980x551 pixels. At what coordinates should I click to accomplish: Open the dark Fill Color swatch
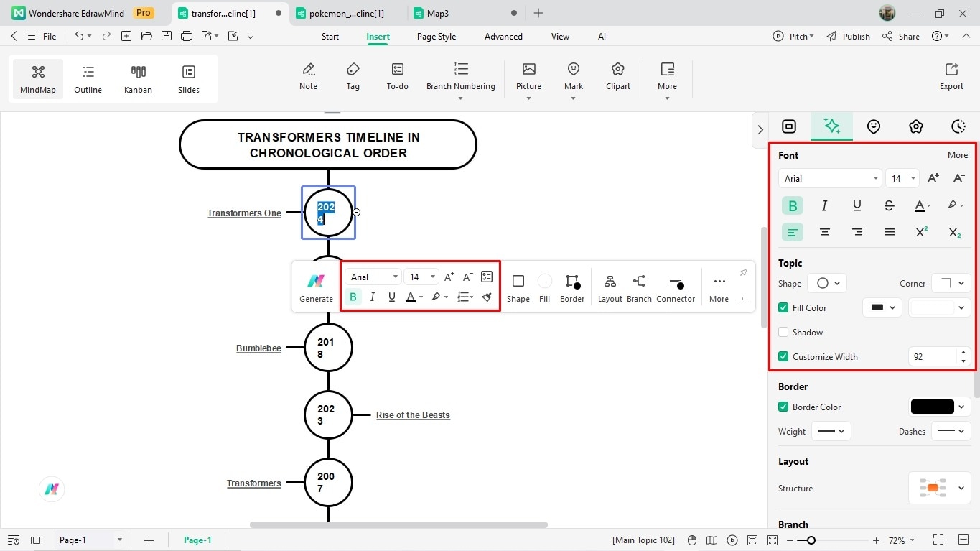click(882, 307)
